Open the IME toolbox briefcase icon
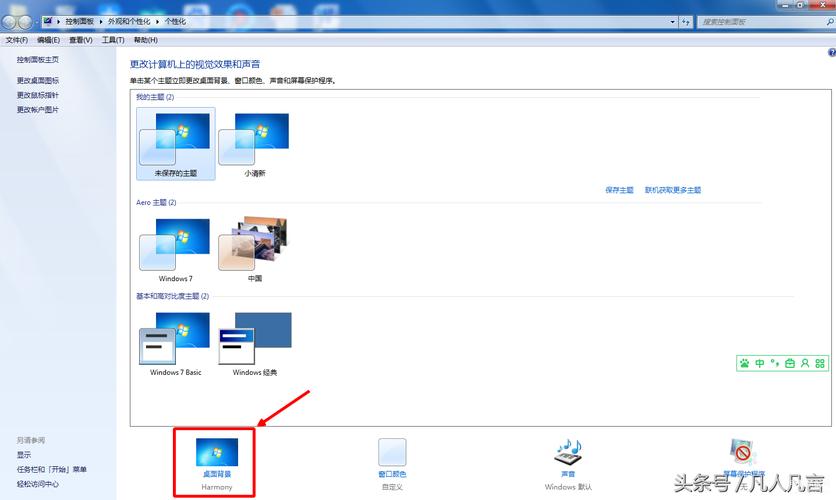This screenshot has height=500, width=836. tap(790, 363)
